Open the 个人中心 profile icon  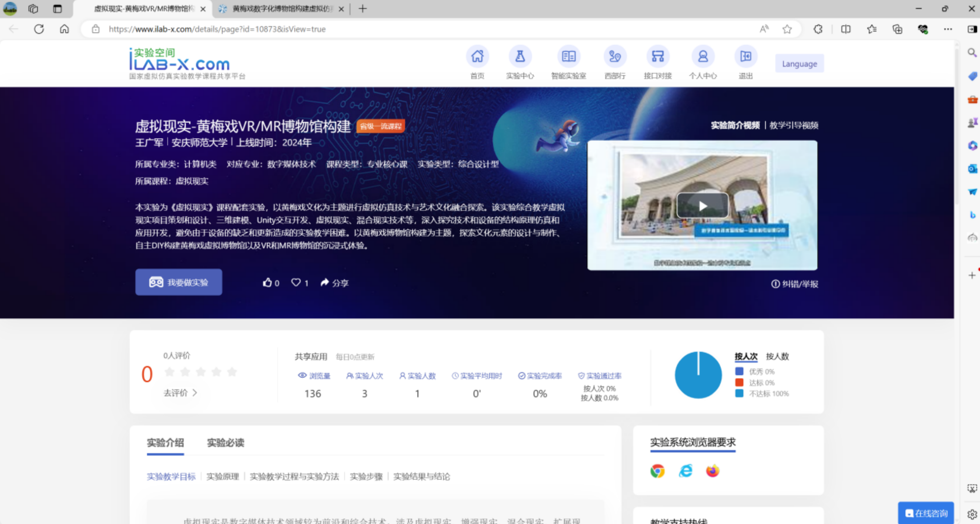coord(703,57)
